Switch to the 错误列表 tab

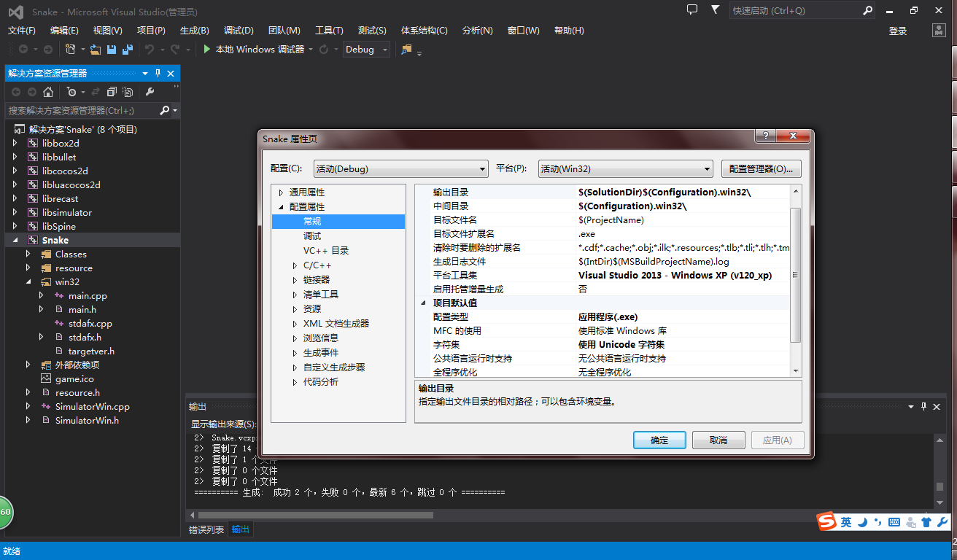pyautogui.click(x=206, y=529)
